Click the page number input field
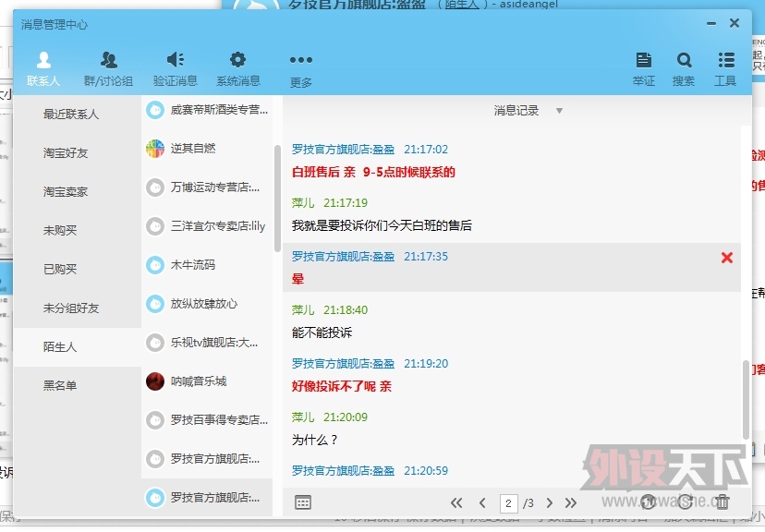 click(x=508, y=503)
